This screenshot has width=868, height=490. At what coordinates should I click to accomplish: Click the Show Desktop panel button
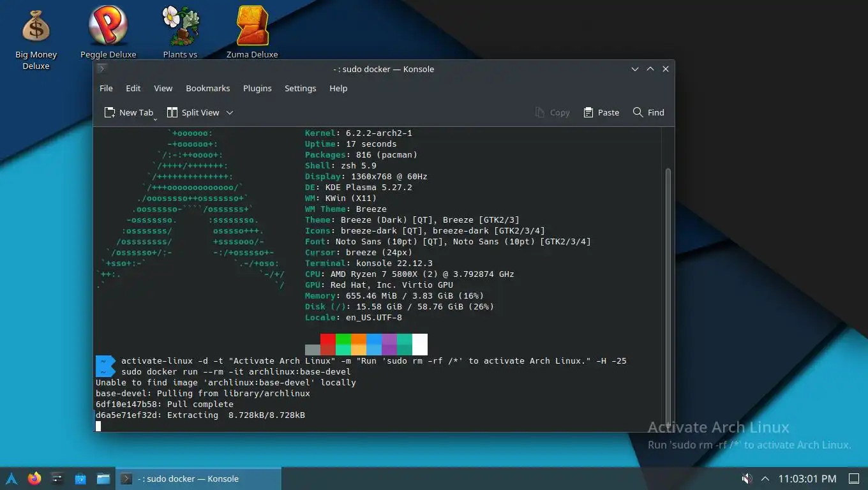pyautogui.click(x=853, y=479)
